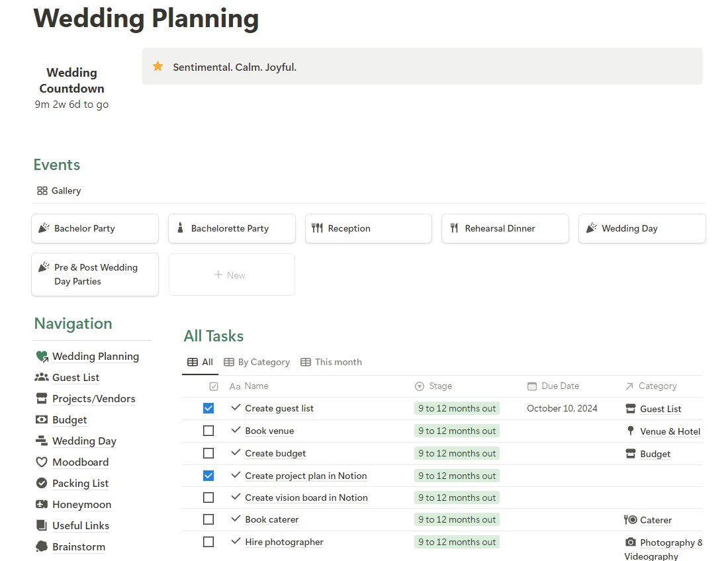Click the October 10, 2024 due date cell

[562, 408]
